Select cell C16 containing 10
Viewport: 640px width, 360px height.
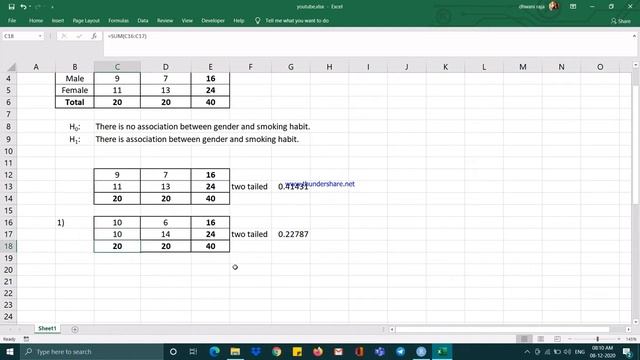coord(117,222)
